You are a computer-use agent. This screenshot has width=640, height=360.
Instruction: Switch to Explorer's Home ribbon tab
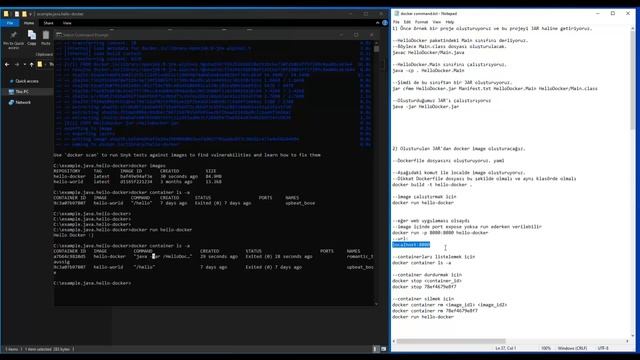pyautogui.click(x=29, y=23)
